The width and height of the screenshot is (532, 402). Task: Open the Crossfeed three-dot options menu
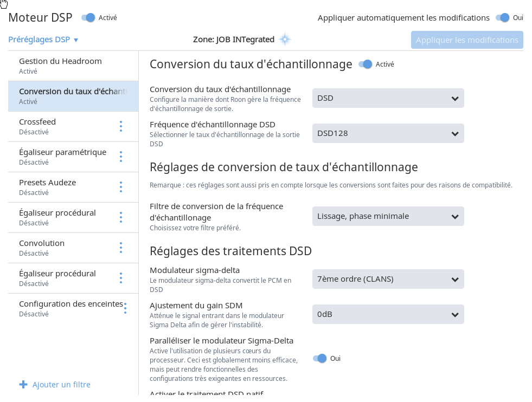point(120,126)
